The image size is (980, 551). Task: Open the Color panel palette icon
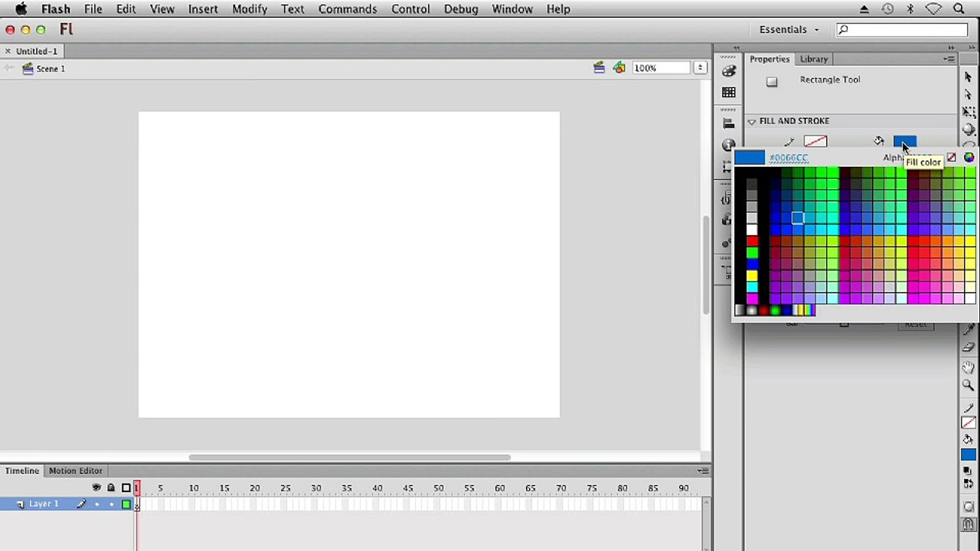[x=728, y=70]
